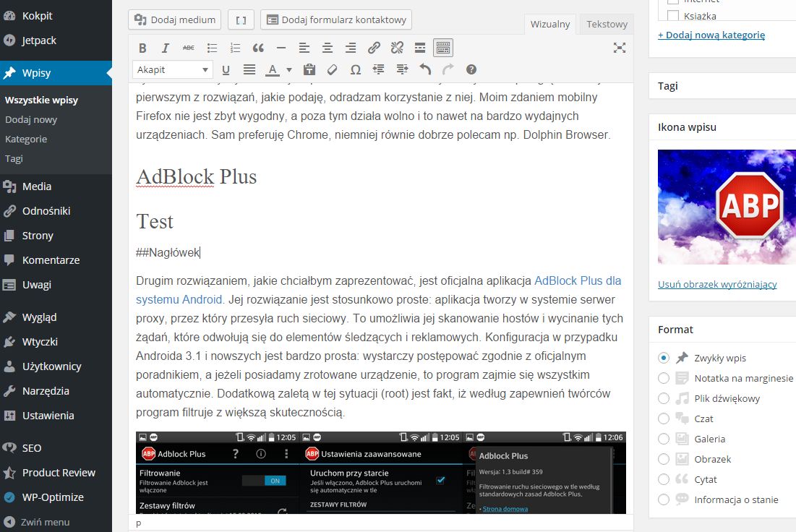Apply italic formatting
The height and width of the screenshot is (532, 796).
click(x=166, y=48)
